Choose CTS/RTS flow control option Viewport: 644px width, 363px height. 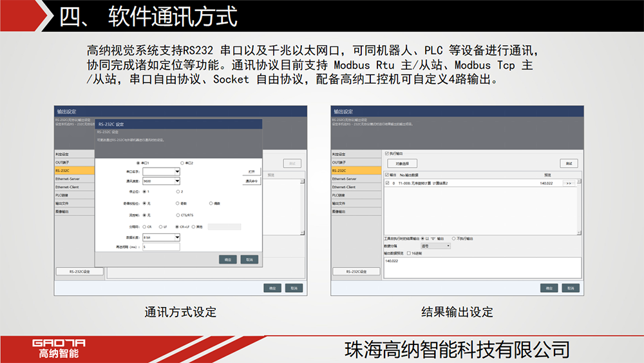pyautogui.click(x=178, y=215)
